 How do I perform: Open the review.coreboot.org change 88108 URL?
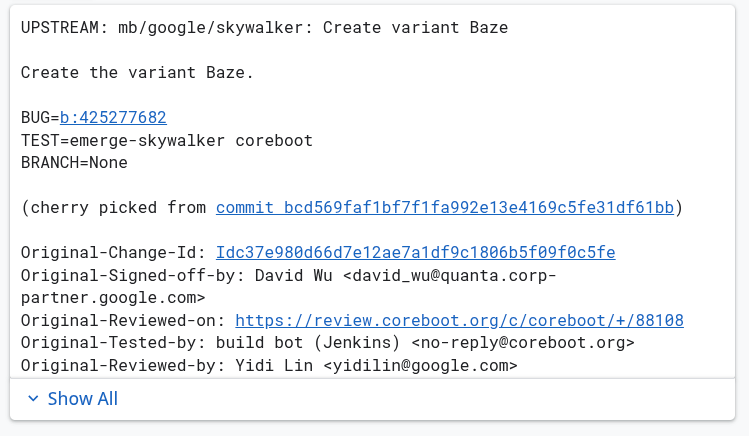pyautogui.click(x=460, y=320)
